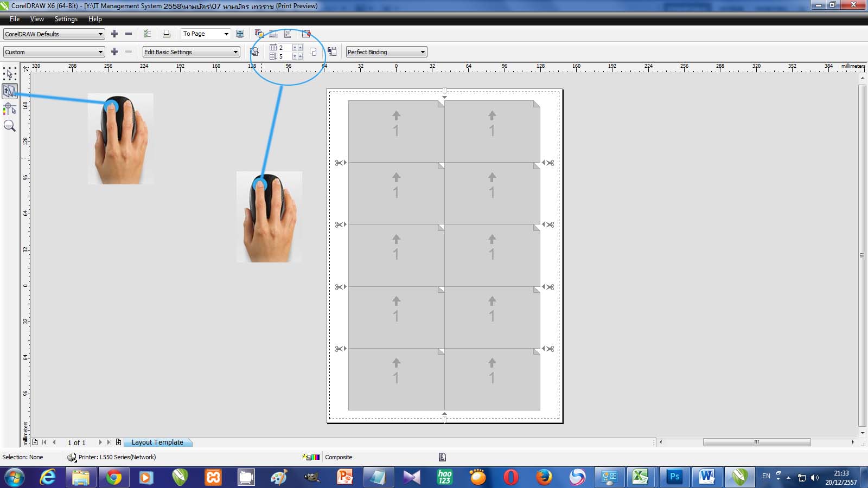Image resolution: width=868 pixels, height=488 pixels.
Task: Increase the pages across stepper value
Action: point(300,48)
